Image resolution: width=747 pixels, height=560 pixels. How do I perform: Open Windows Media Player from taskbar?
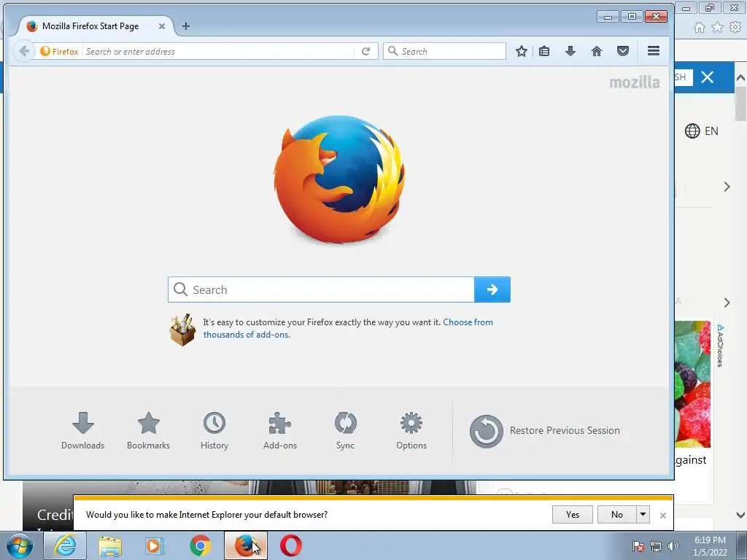(155, 545)
